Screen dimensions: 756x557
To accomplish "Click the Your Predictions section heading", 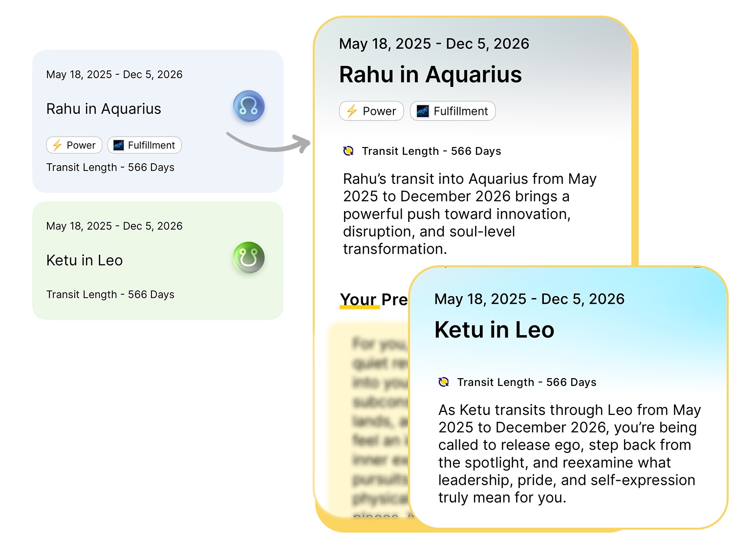I will (x=374, y=299).
